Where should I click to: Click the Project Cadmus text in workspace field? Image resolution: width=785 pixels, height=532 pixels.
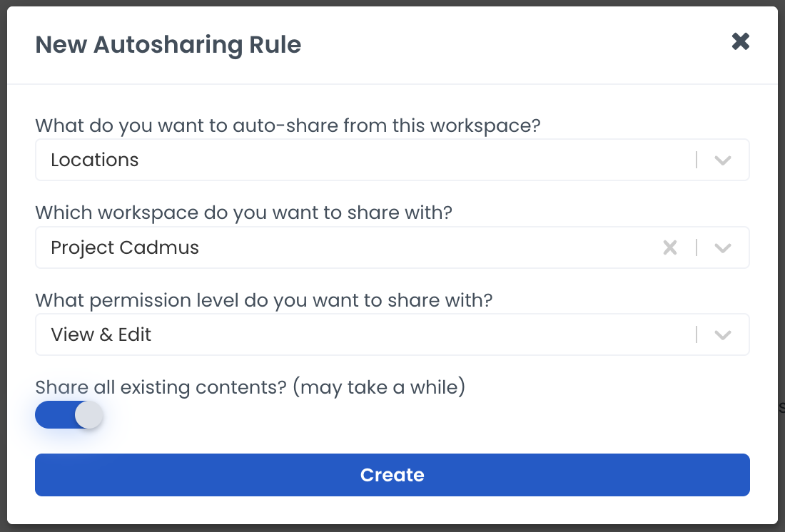click(x=125, y=247)
